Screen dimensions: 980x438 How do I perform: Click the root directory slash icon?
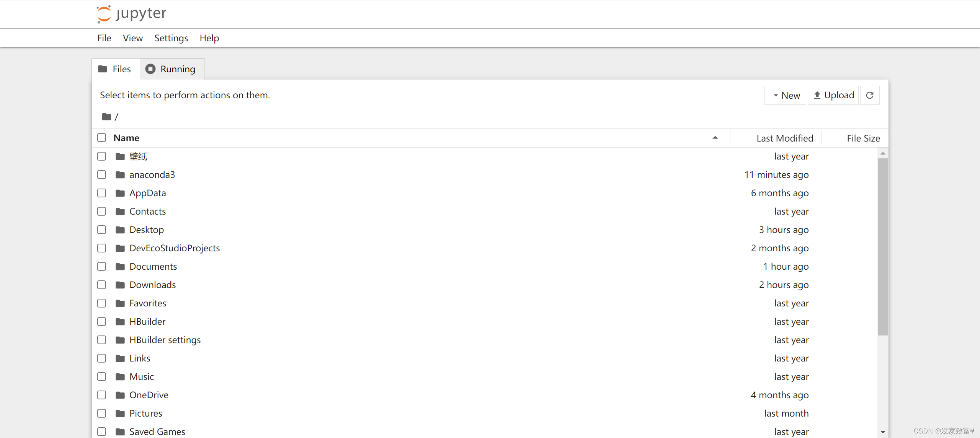[x=116, y=117]
